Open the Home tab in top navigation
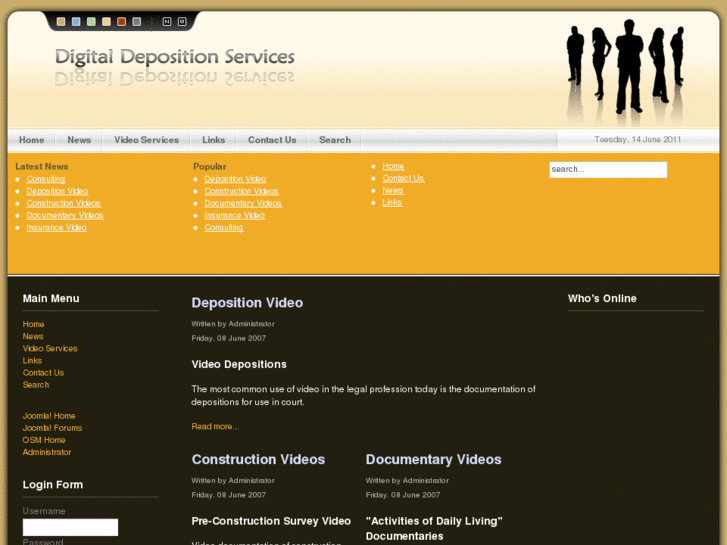727x545 pixels. click(x=32, y=140)
